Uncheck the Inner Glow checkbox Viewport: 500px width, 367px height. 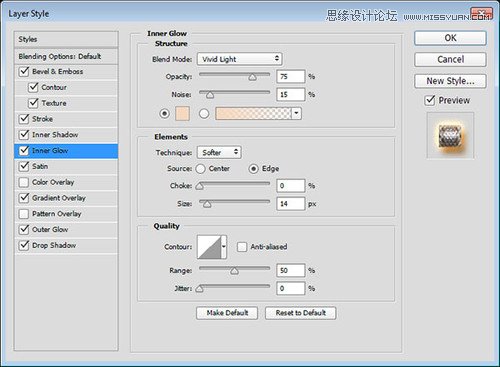(24, 151)
